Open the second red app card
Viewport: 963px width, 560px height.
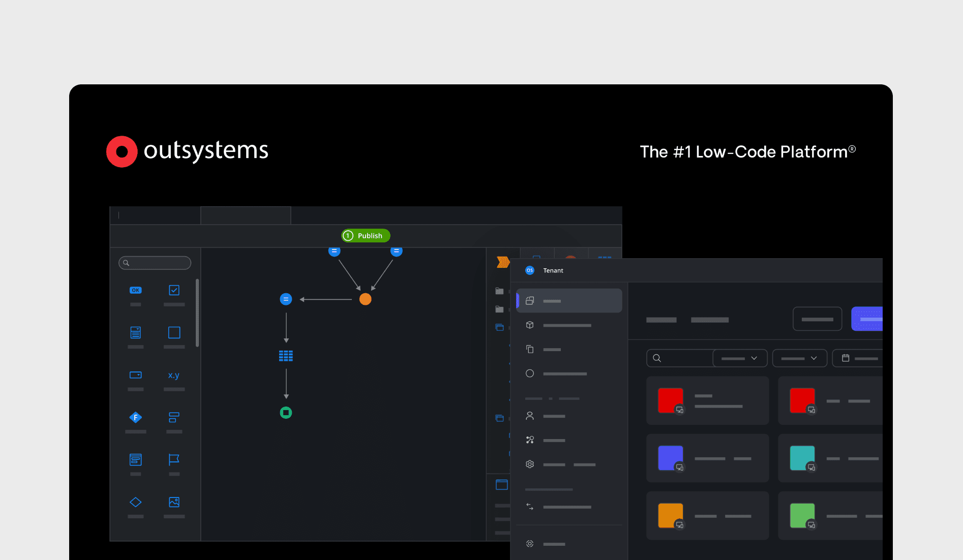pos(831,401)
